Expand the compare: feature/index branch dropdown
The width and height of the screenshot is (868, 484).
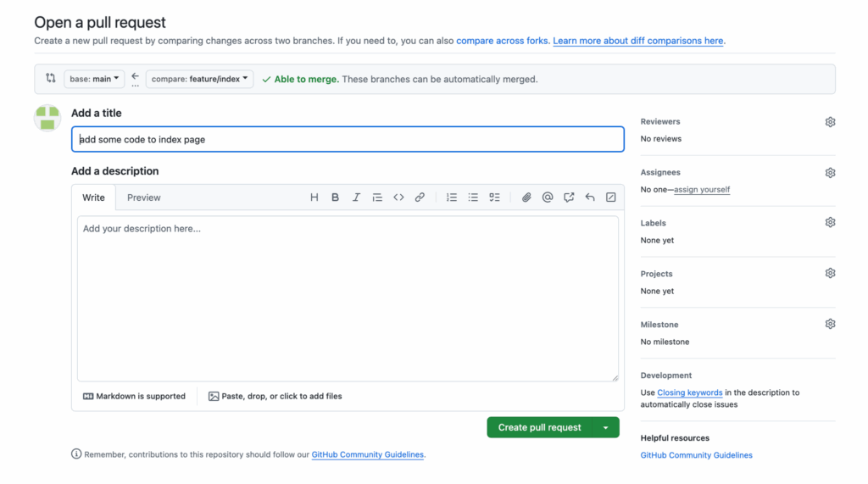199,79
